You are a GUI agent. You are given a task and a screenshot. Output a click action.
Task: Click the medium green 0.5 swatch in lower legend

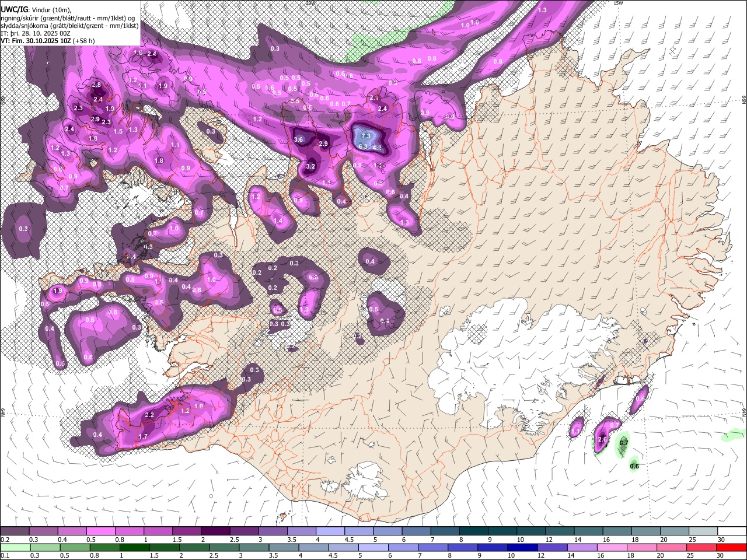point(74,547)
